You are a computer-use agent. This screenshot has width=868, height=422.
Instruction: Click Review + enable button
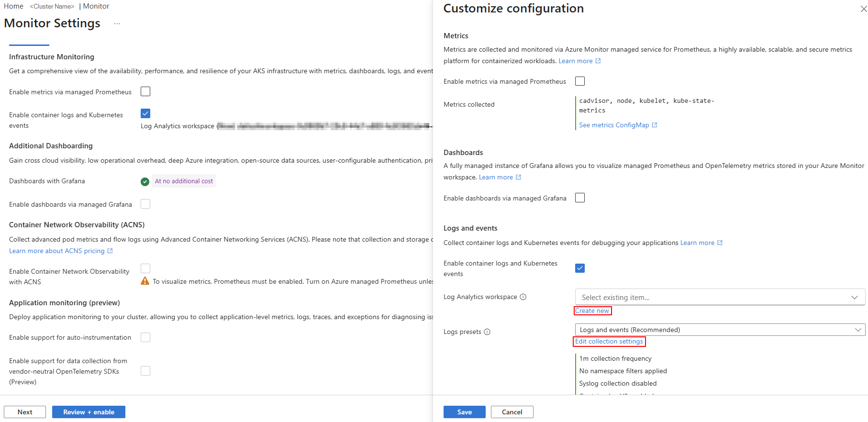point(89,412)
